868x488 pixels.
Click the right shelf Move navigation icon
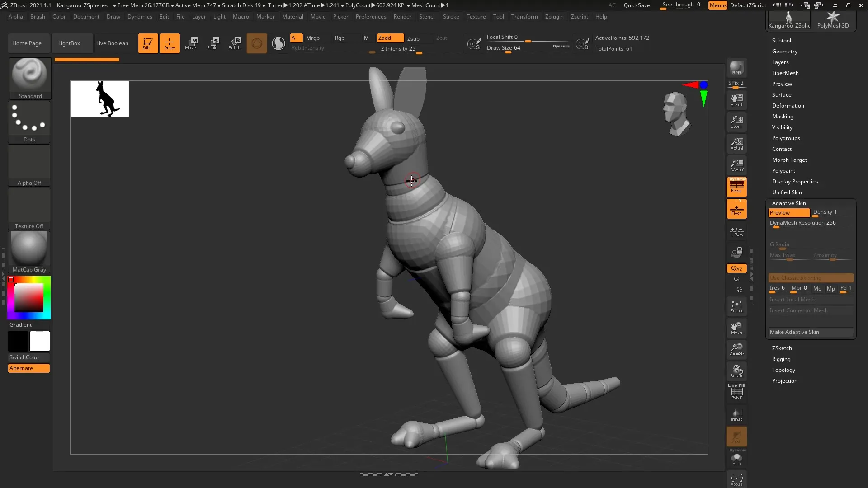point(736,328)
